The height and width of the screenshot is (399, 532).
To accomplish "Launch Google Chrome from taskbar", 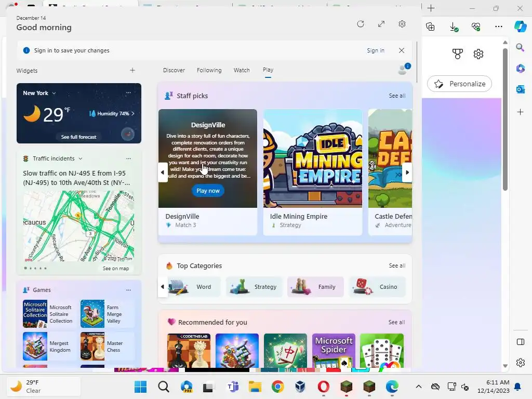I will pyautogui.click(x=277, y=387).
